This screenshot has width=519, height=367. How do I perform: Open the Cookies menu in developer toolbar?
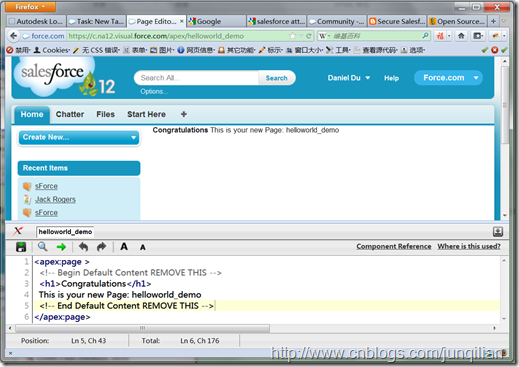point(52,50)
